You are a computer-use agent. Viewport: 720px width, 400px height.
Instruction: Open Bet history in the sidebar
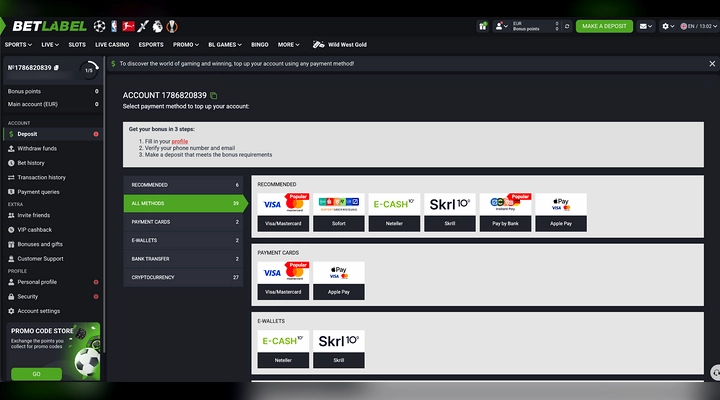(x=52, y=163)
